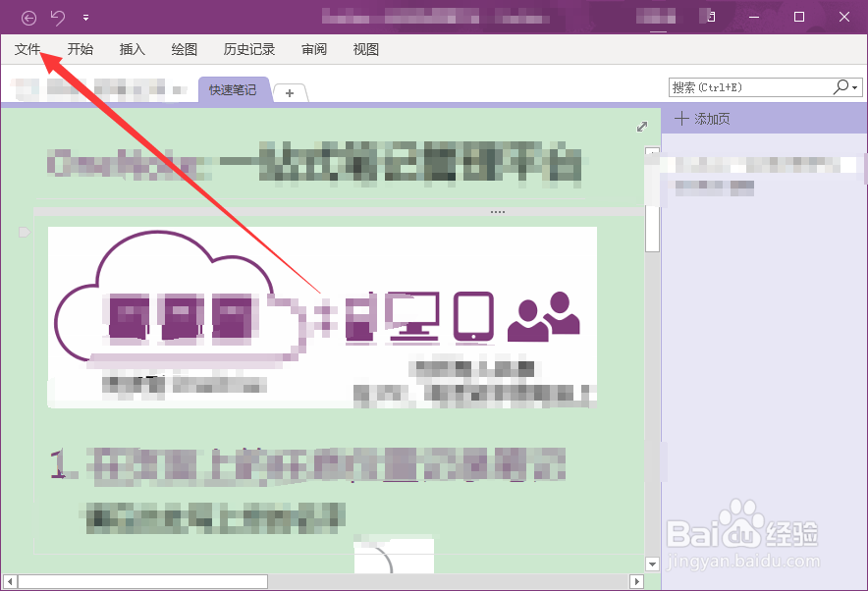Select the 快速笔记 section tab
The image size is (868, 591).
click(x=234, y=89)
